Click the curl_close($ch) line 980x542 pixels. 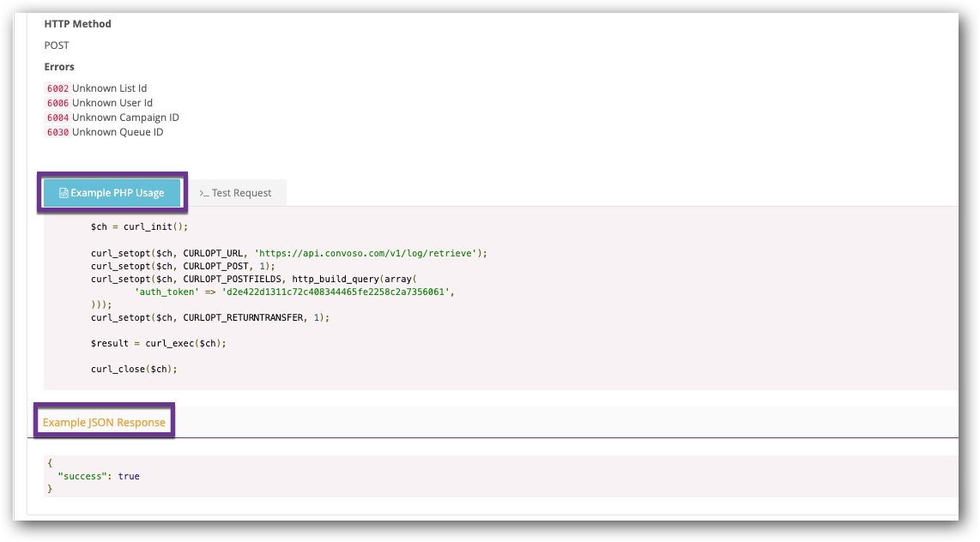[x=134, y=369]
